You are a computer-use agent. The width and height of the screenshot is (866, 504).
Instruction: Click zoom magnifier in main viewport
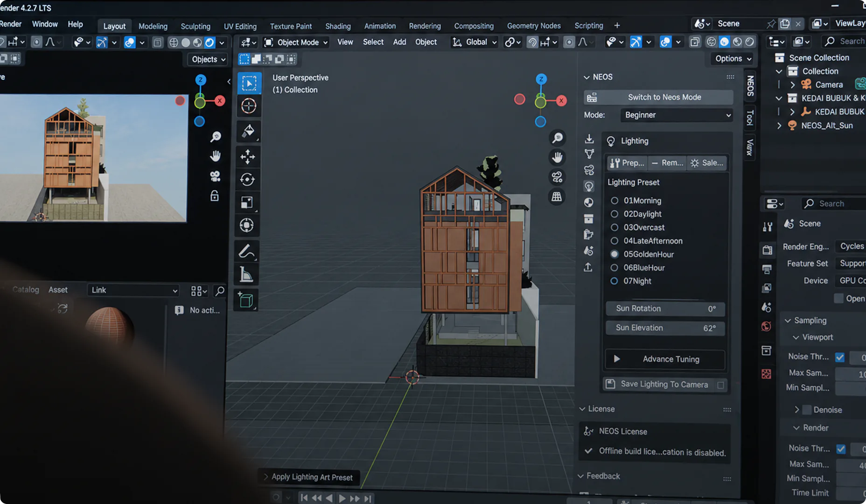[x=557, y=138]
